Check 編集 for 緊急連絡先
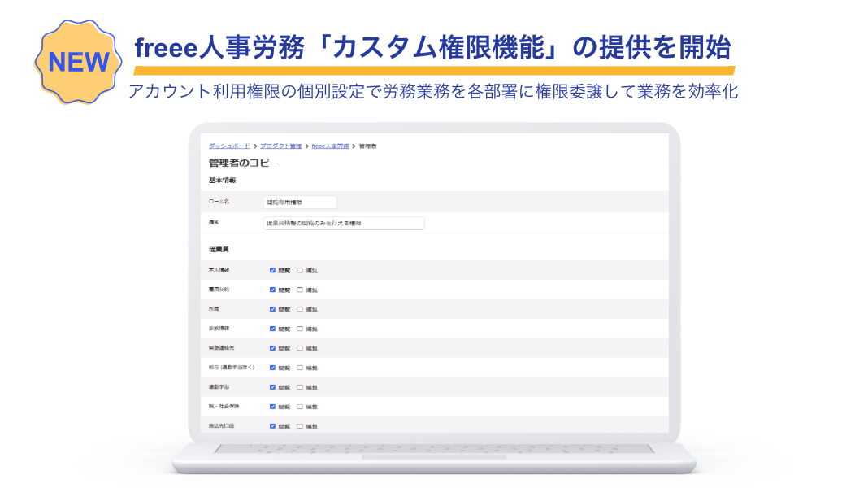This screenshot has height=488, width=868. tap(300, 348)
